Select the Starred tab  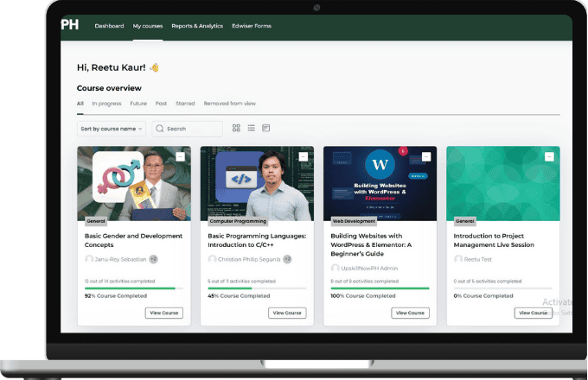click(x=185, y=104)
